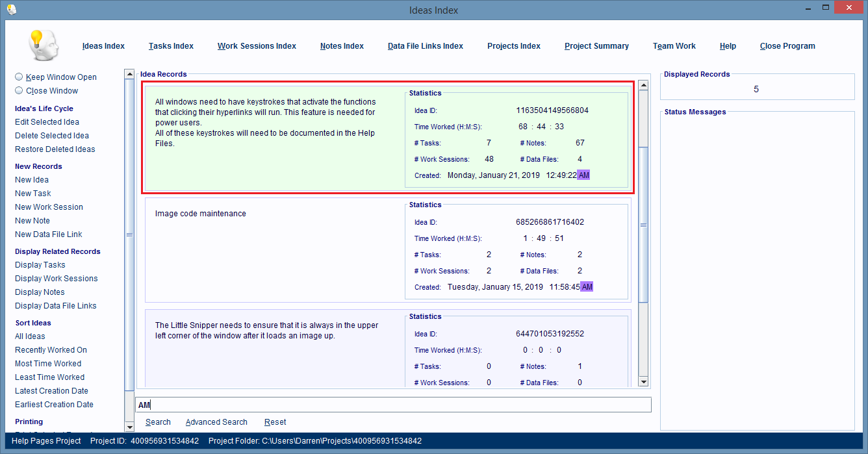Sort ideas by Earliest Creation Date
This screenshot has width=868, height=454.
point(54,405)
